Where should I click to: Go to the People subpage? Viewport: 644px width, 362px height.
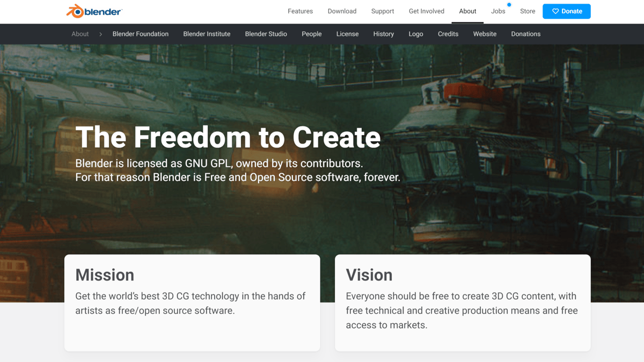312,34
